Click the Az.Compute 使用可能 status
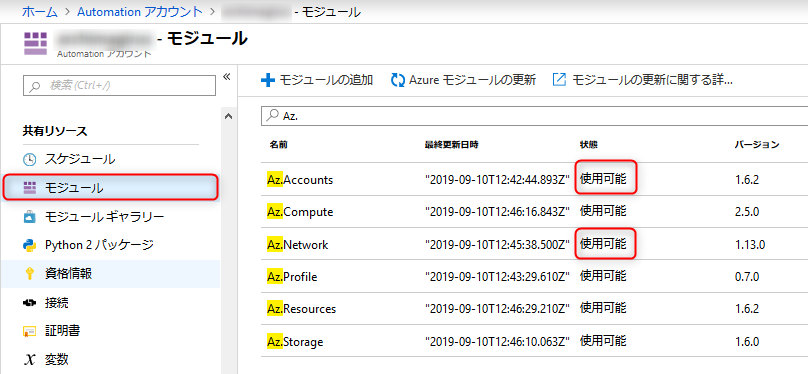Screen dimensions: 808x374 [603, 211]
